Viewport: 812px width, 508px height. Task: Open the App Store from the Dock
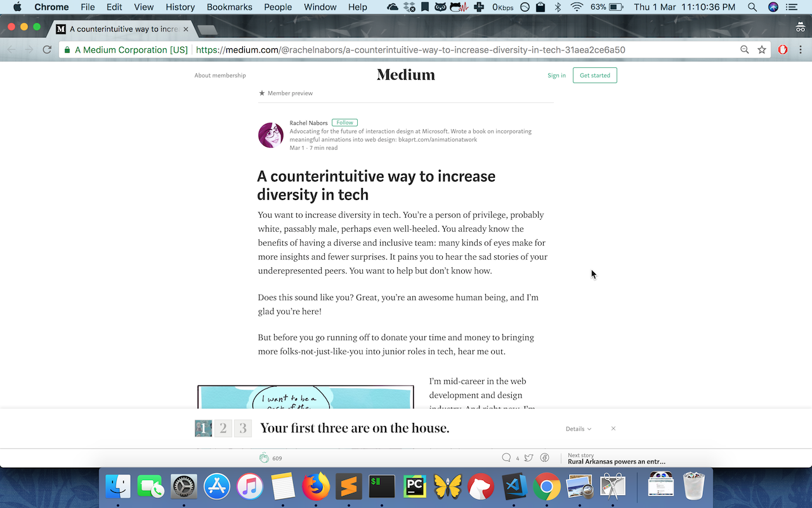tap(217, 487)
